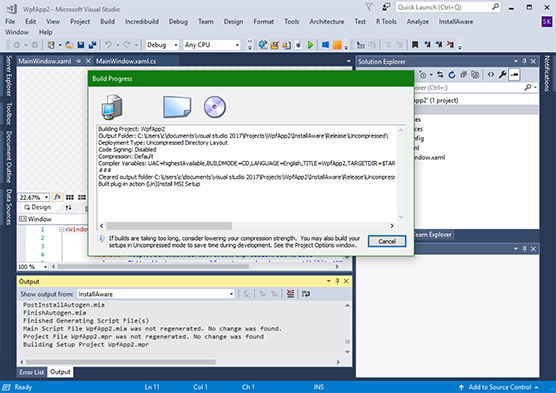Switch to the Error List tab
The image size is (556, 393).
coord(32,372)
